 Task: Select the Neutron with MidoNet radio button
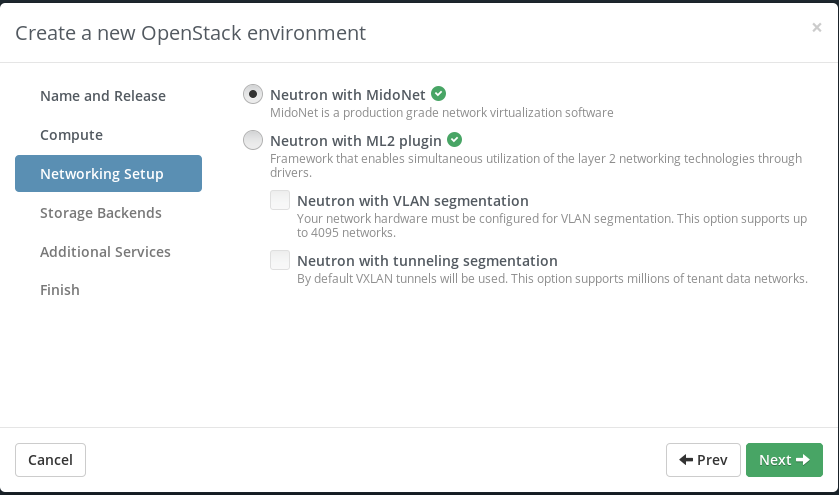pyautogui.click(x=253, y=94)
